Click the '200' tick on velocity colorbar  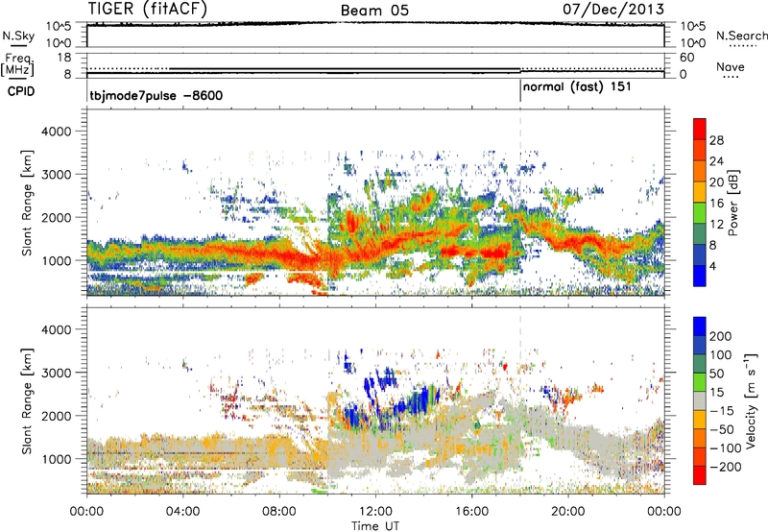721,336
